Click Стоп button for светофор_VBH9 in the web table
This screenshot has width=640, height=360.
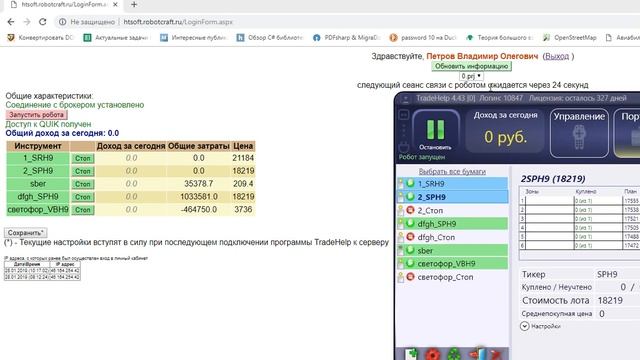pos(82,210)
